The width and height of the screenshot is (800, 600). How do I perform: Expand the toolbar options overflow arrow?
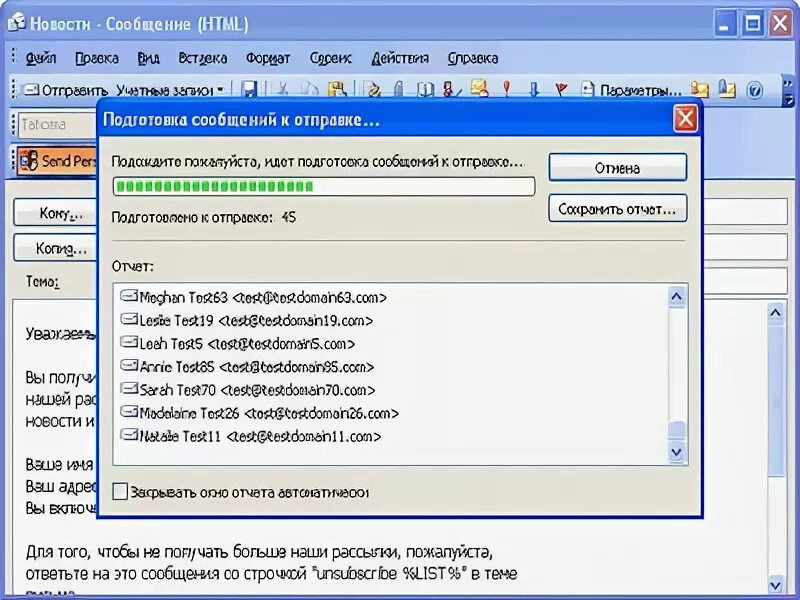coord(788,91)
